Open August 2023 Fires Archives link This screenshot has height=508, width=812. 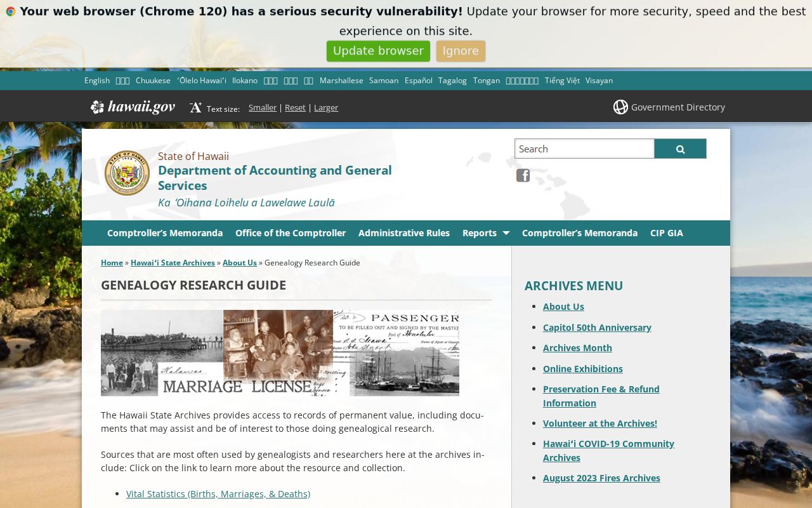[601, 478]
